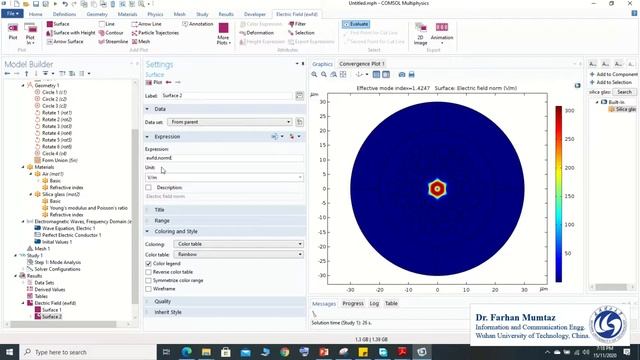Add an Arrow Surface plot
The height and width of the screenshot is (360, 640).
(x=65, y=42)
